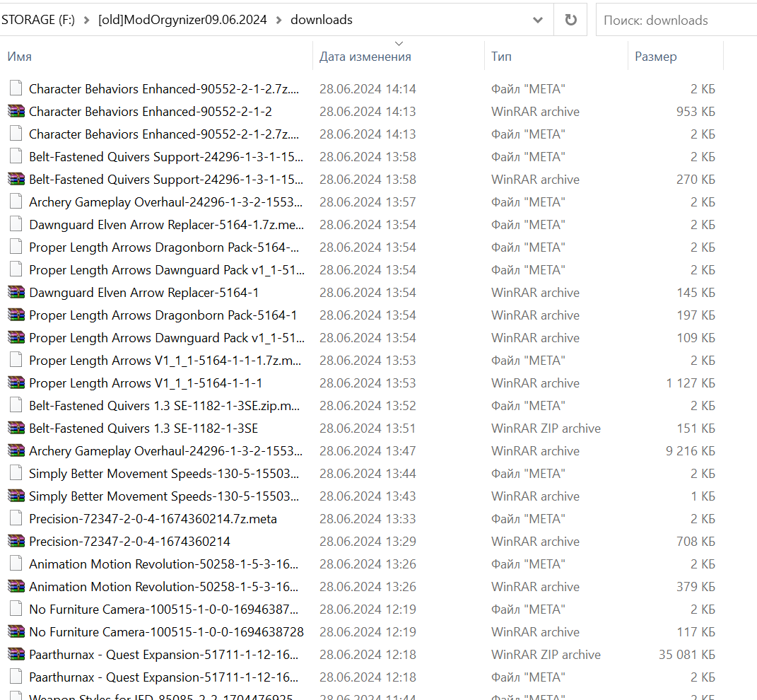The width and height of the screenshot is (757, 700).
Task: Click the date 28.06.2024 13:57
Action: (x=368, y=202)
